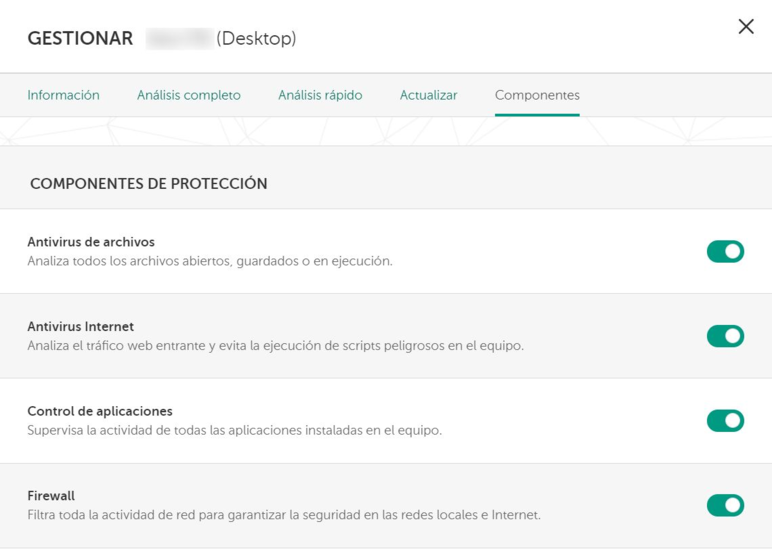Turn off the Antivirus Internet switch
The height and width of the screenshot is (549, 772).
pos(725,336)
